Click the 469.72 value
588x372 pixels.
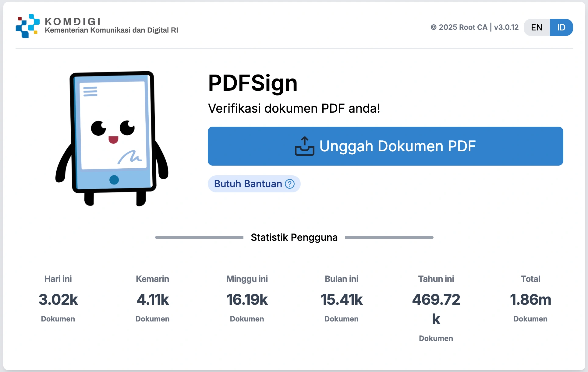click(436, 300)
